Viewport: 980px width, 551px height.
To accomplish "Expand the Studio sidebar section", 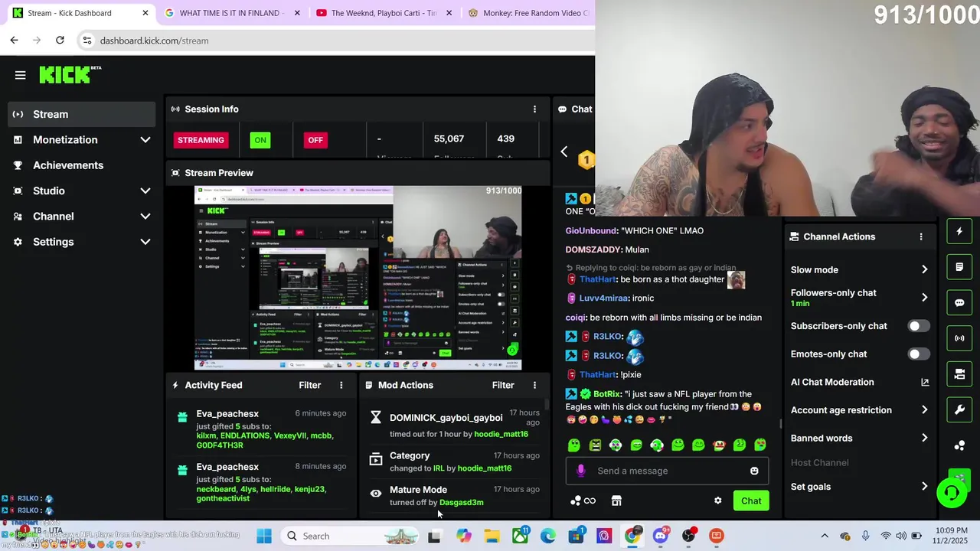I will (145, 191).
